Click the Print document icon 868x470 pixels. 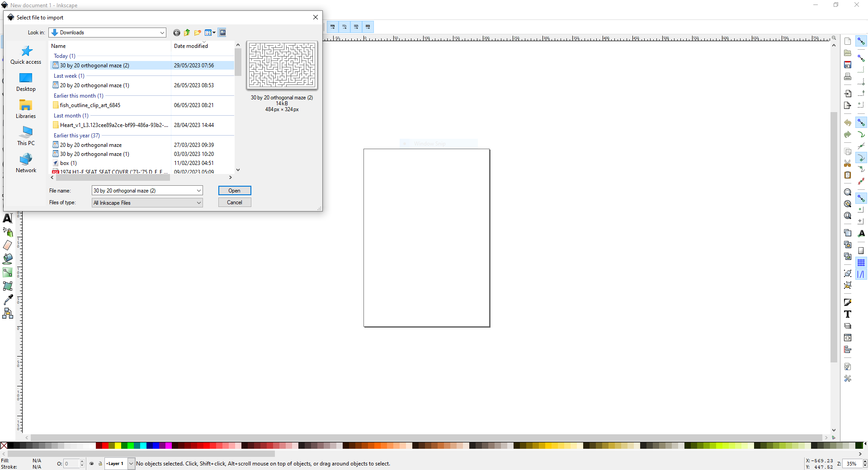click(x=848, y=76)
